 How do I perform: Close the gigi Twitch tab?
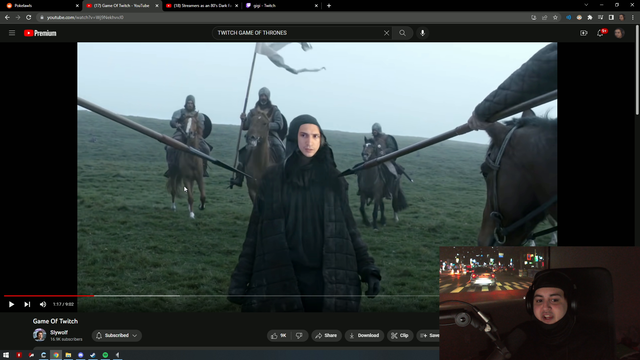(x=316, y=6)
